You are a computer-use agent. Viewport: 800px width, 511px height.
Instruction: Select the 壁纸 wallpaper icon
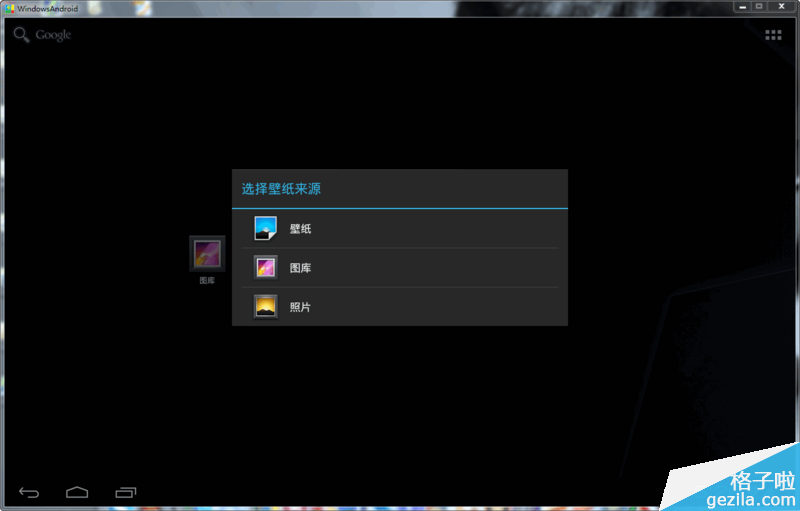pyautogui.click(x=266, y=228)
